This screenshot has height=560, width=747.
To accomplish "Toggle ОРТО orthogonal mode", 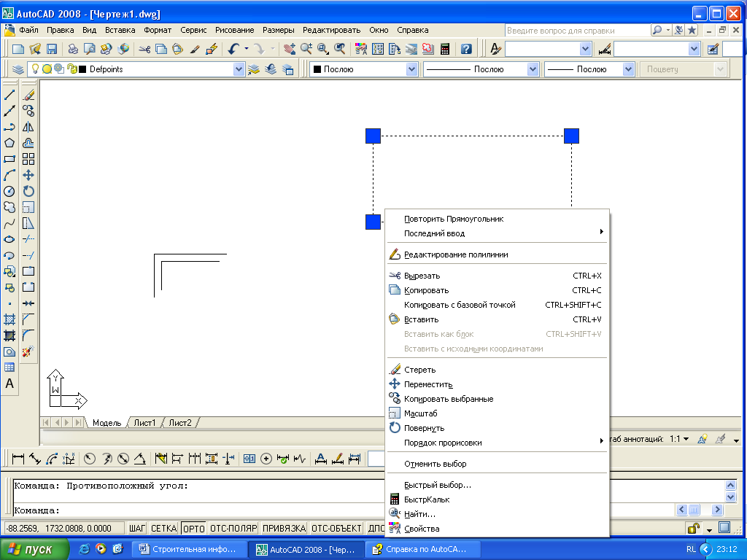I will click(194, 529).
